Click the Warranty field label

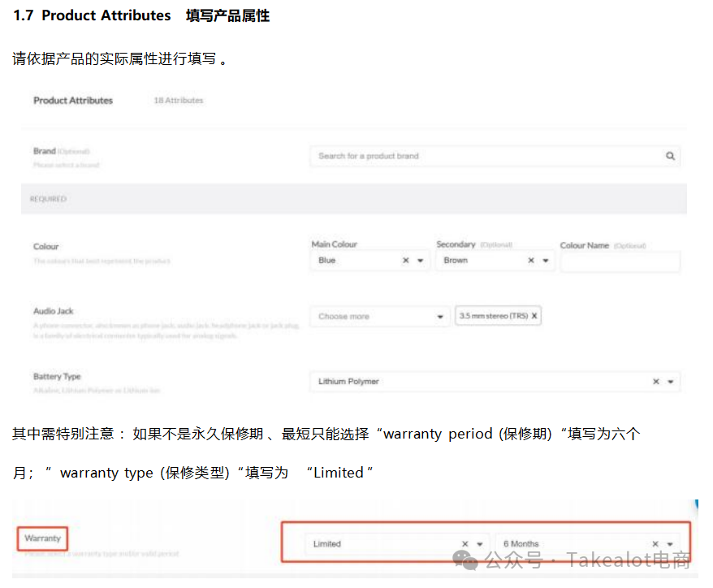pyautogui.click(x=42, y=538)
